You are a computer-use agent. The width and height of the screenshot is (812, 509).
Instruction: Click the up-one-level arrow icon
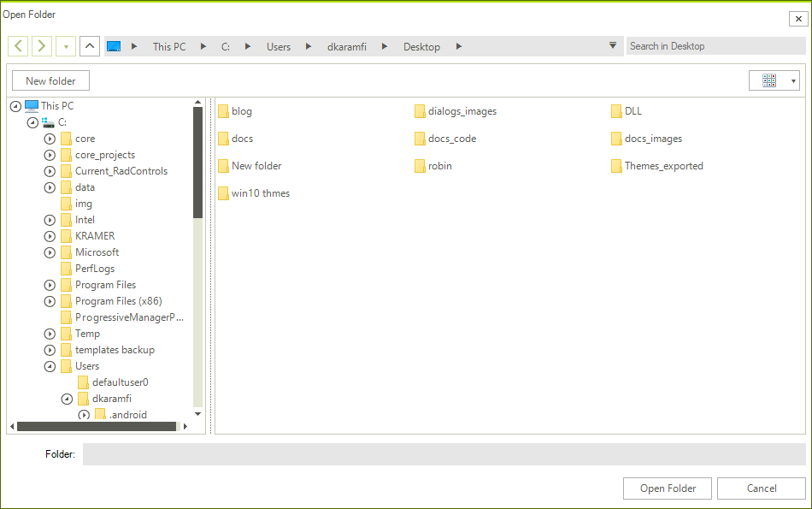(89, 45)
